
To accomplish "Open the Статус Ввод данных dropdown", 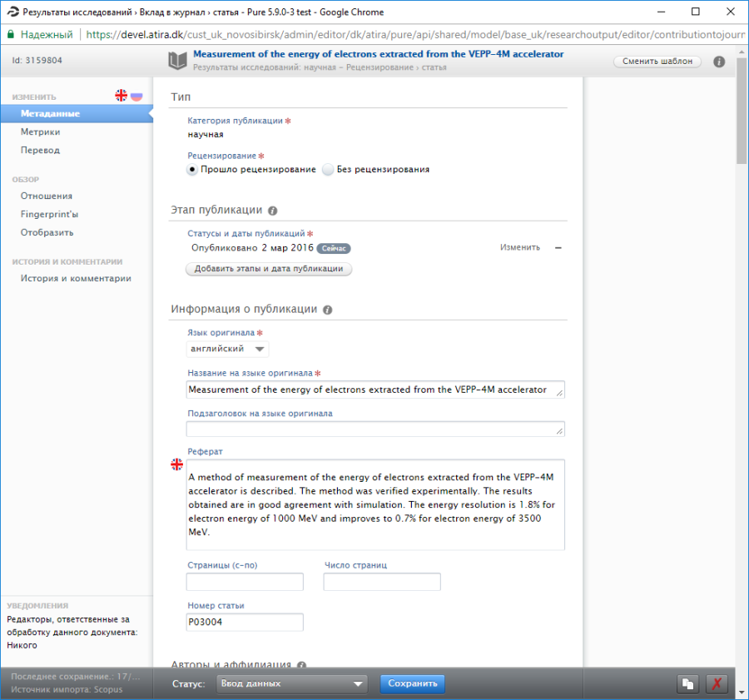I will point(291,683).
